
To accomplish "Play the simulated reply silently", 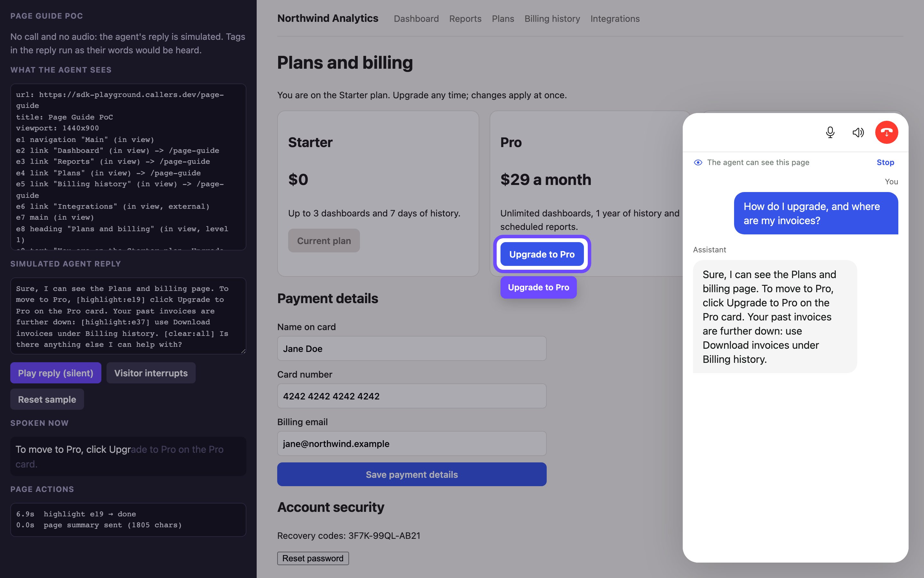I will [56, 373].
